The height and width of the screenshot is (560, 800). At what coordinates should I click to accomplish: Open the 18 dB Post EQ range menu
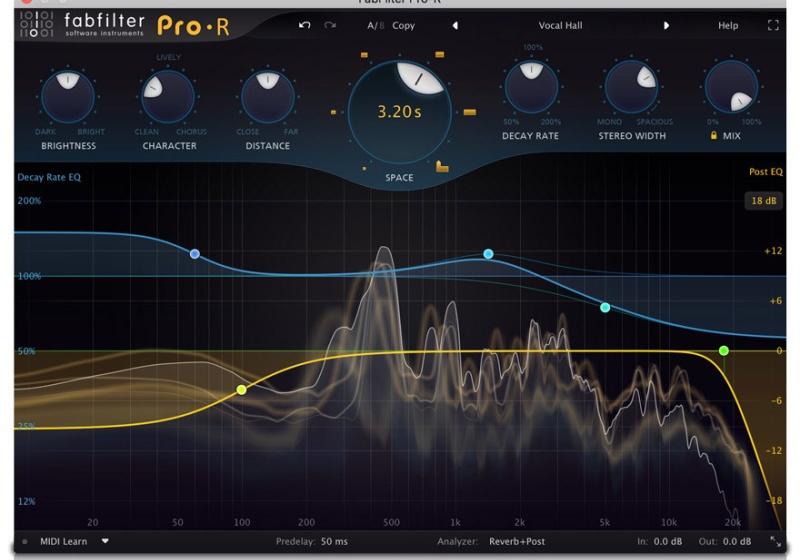[763, 200]
